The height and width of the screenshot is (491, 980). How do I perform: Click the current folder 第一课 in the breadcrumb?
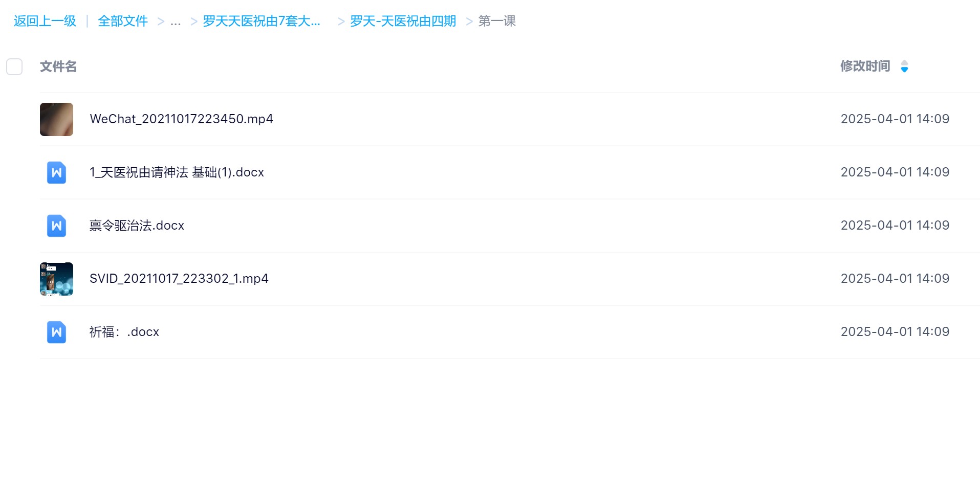(496, 21)
